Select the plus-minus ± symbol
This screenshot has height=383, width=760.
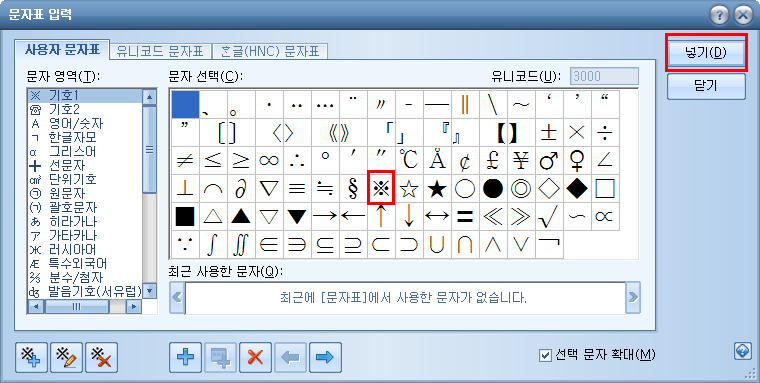click(549, 132)
